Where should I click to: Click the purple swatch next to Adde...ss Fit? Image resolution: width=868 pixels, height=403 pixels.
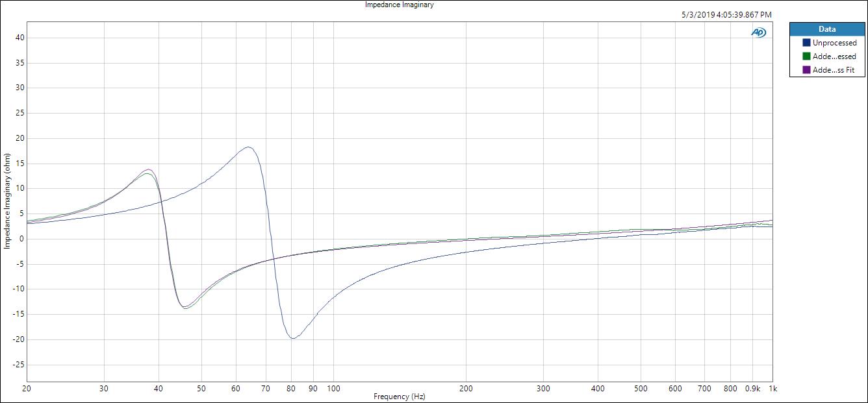(x=807, y=70)
